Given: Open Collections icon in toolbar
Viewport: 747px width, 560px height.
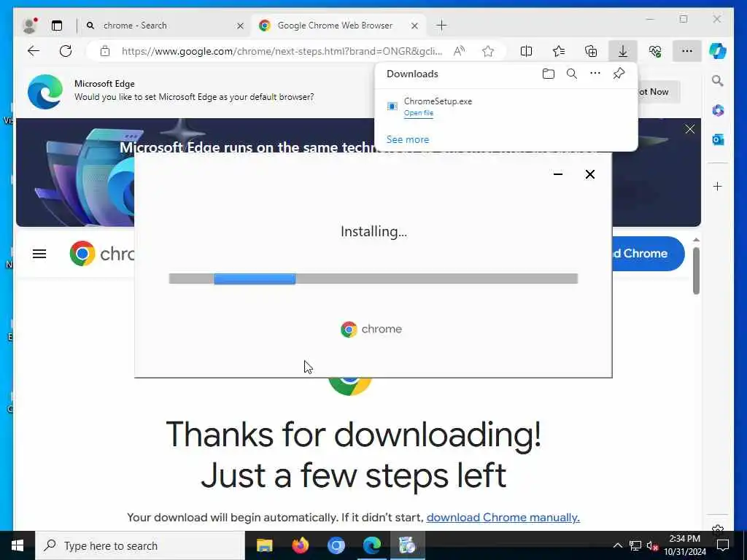Looking at the screenshot, I should [591, 51].
